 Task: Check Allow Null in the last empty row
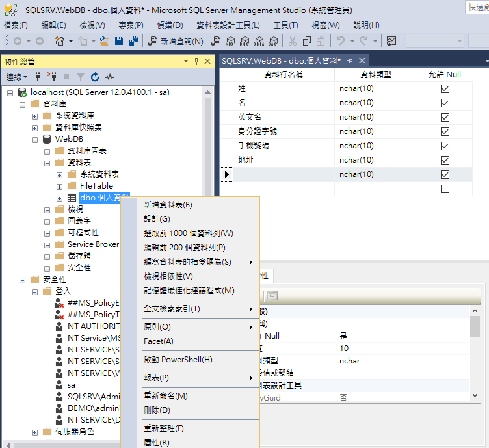(445, 189)
